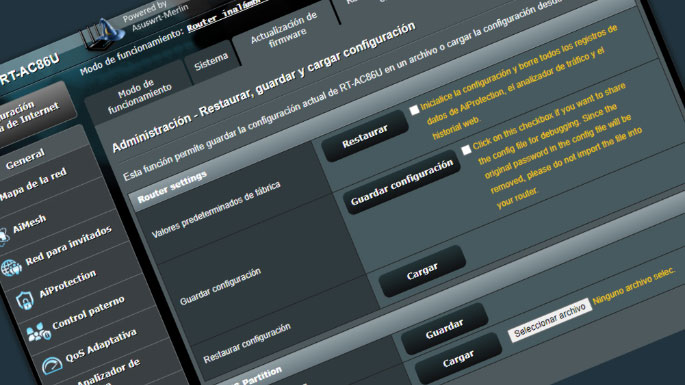Click the Router inalámbrico mode link
The height and width of the screenshot is (385, 685).
(x=227, y=14)
